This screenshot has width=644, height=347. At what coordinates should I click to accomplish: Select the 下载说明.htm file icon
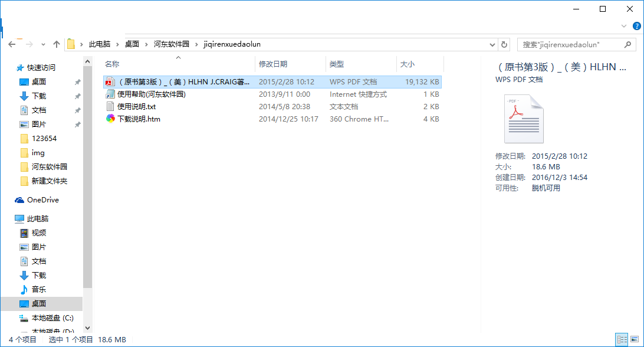coord(110,119)
